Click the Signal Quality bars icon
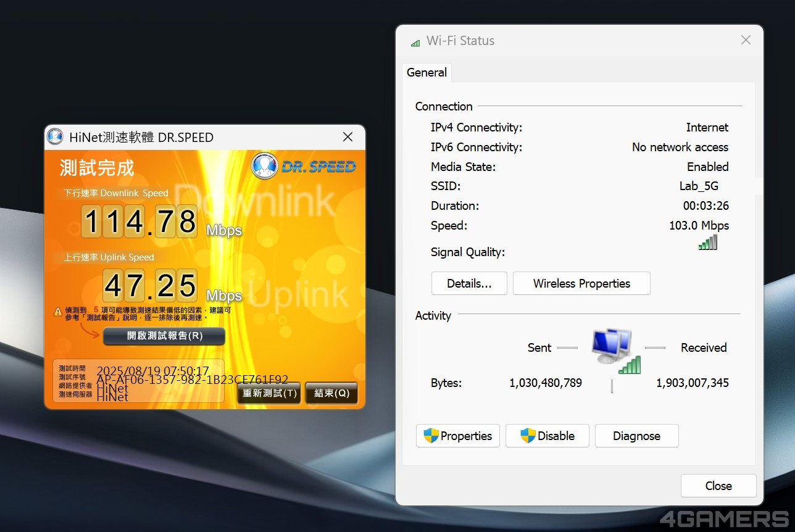 [708, 242]
